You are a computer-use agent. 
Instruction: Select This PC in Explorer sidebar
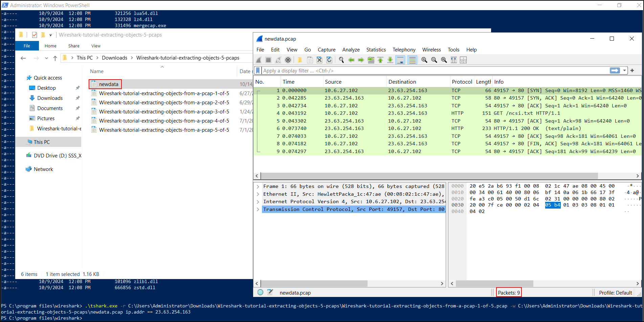pos(42,142)
